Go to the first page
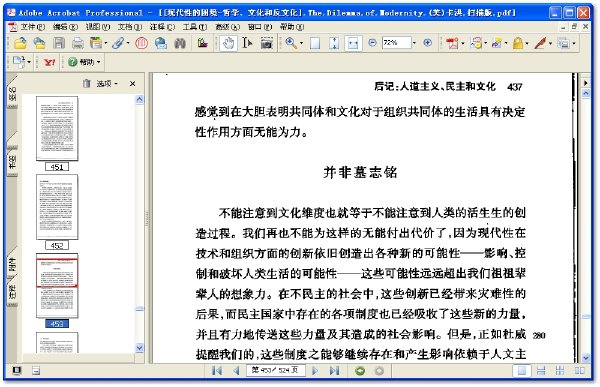This screenshot has height=387, width=600. (x=217, y=371)
